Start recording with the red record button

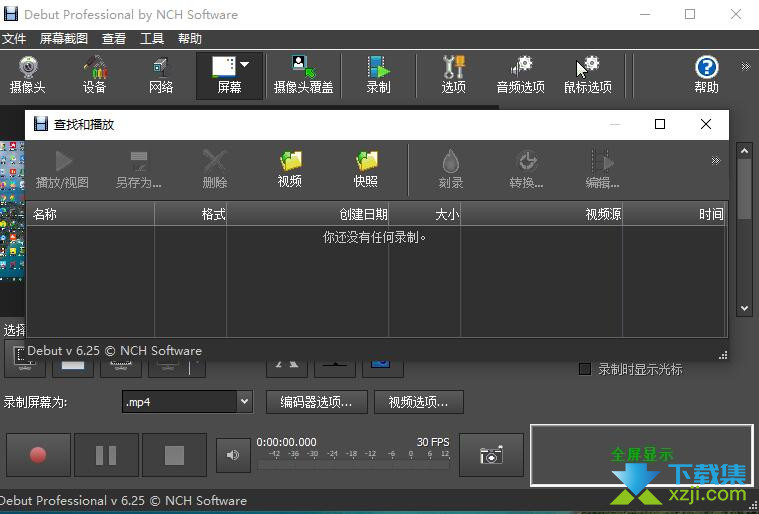(x=38, y=455)
